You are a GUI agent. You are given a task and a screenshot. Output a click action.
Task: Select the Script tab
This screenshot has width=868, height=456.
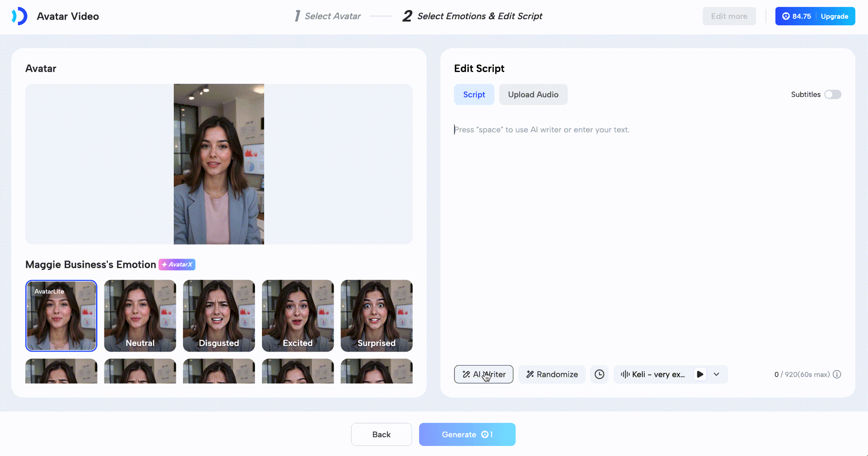pyautogui.click(x=474, y=94)
